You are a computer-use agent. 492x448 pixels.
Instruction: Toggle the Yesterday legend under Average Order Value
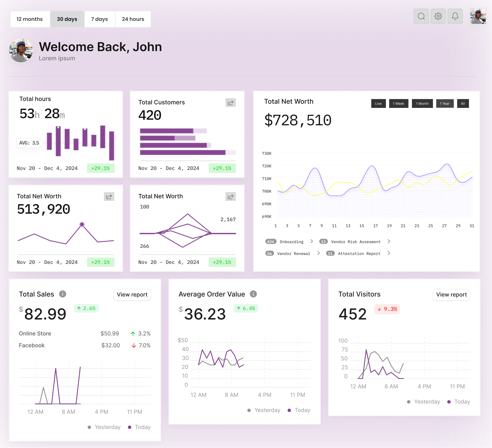coord(264,410)
